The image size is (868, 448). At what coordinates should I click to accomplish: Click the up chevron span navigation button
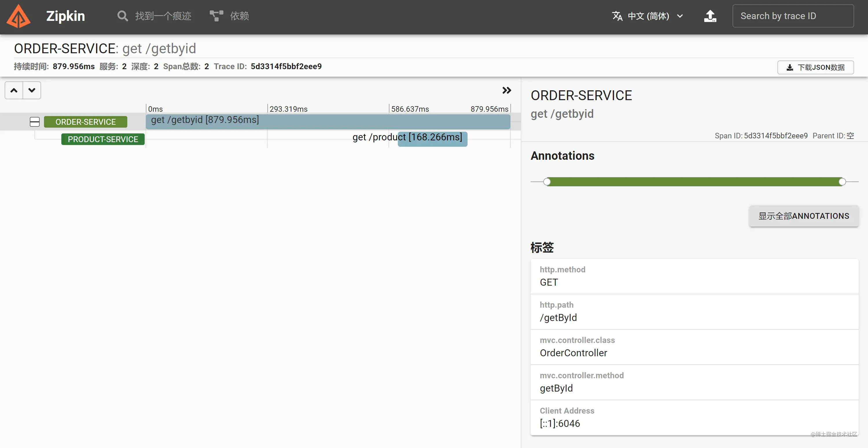[14, 90]
